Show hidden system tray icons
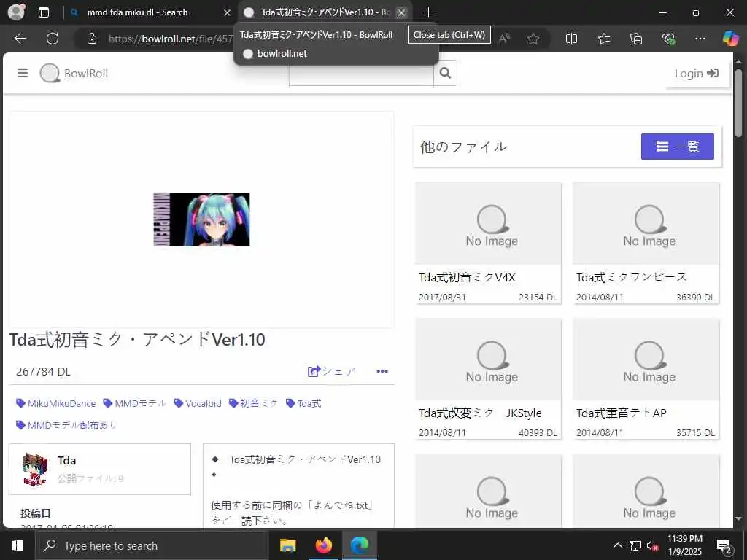The image size is (747, 560). click(x=617, y=545)
